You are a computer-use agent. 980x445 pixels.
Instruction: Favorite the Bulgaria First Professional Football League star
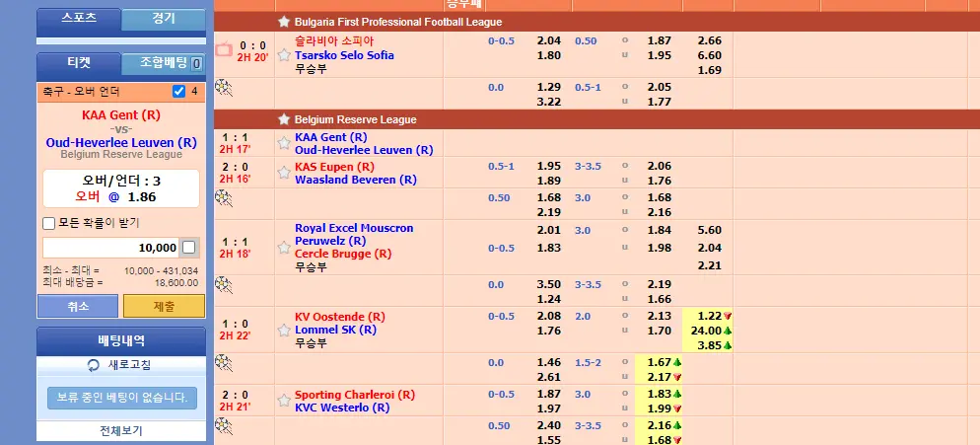click(x=284, y=22)
